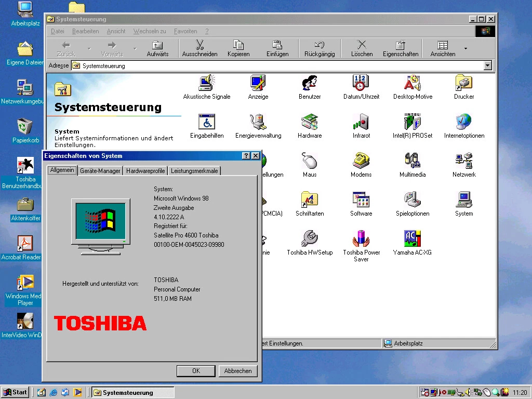532x399 pixels.
Task: Open the Ansicht menu
Action: [116, 31]
